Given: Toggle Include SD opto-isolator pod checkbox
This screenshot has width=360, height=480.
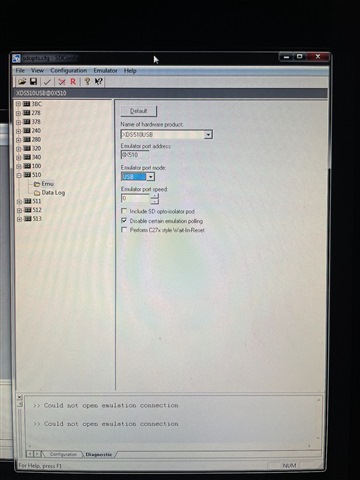Looking at the screenshot, I should click(124, 211).
